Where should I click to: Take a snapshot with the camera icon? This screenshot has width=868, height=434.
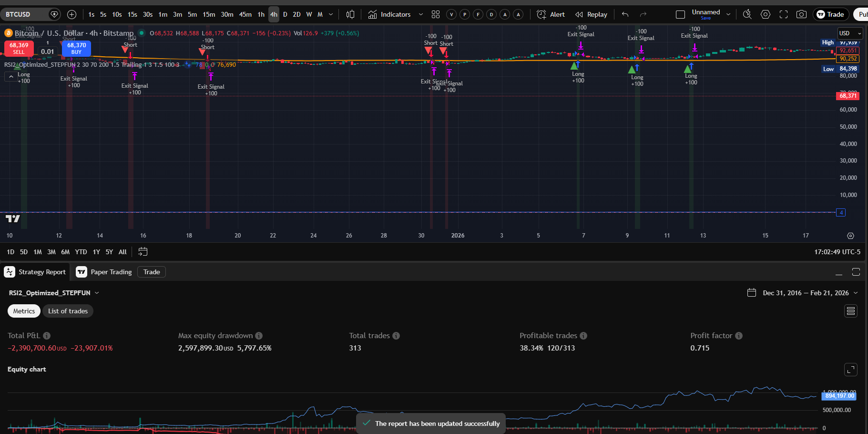point(801,14)
